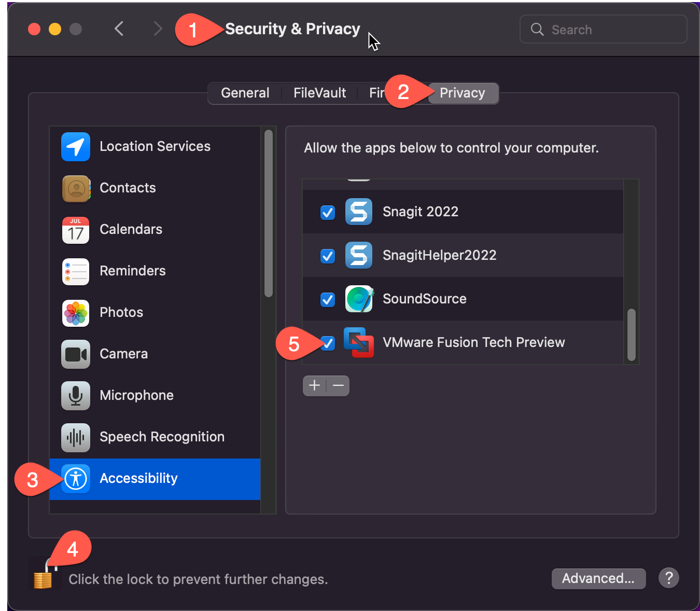Click the Snagit 2022 app name
Viewport: 700px width, 611px height.
click(421, 212)
